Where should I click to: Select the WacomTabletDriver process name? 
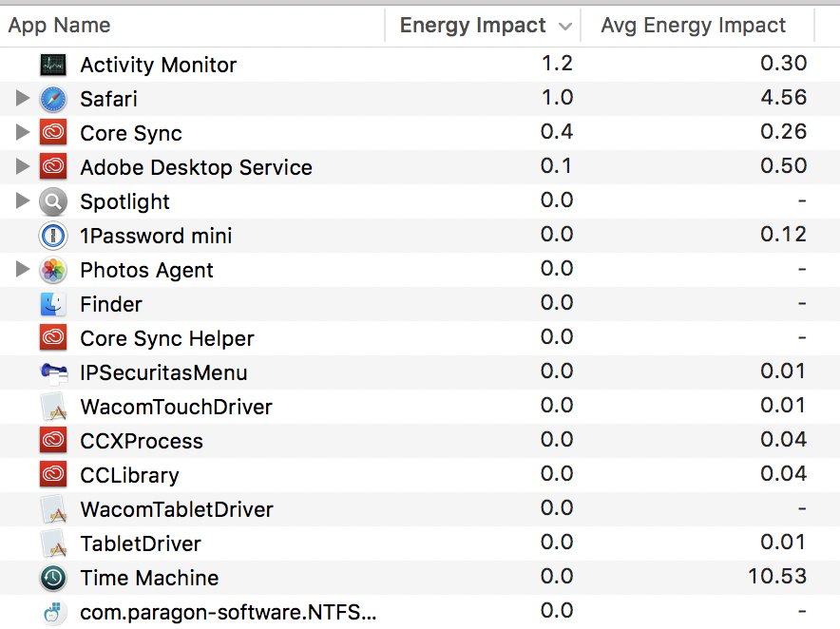177,509
